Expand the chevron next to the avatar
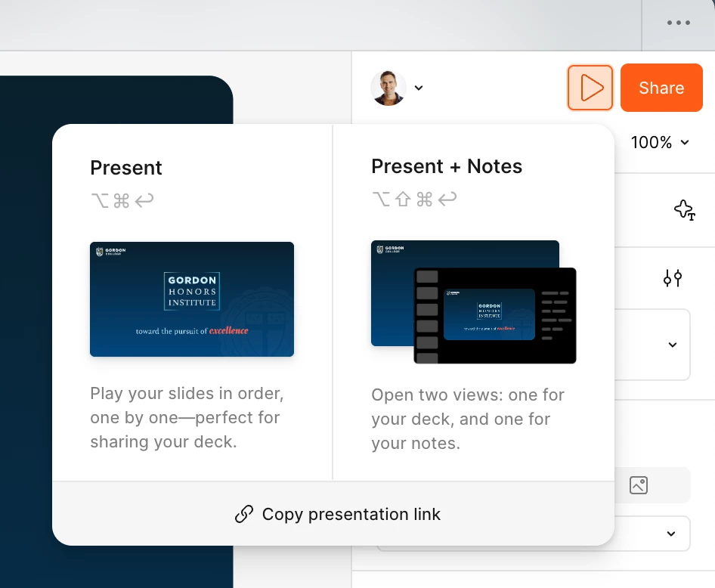The image size is (715, 588). pyautogui.click(x=419, y=88)
